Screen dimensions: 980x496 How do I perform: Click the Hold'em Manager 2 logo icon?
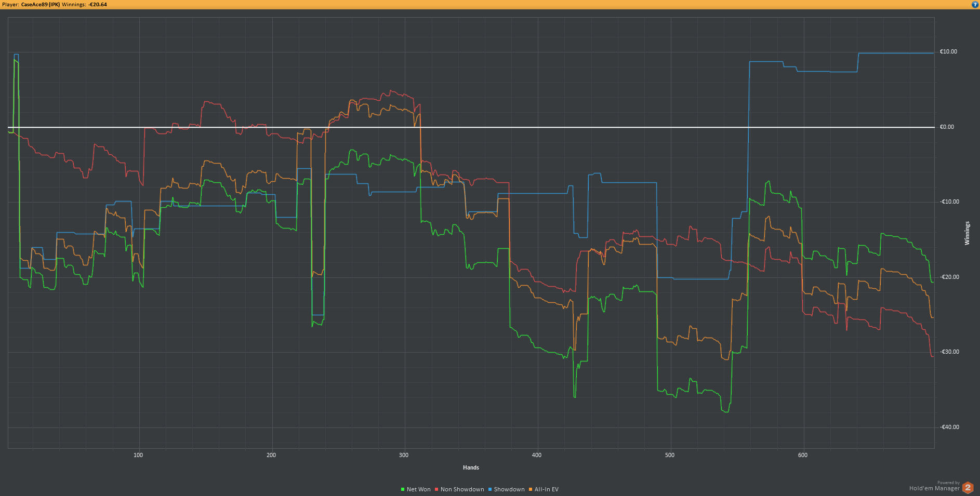pos(968,488)
